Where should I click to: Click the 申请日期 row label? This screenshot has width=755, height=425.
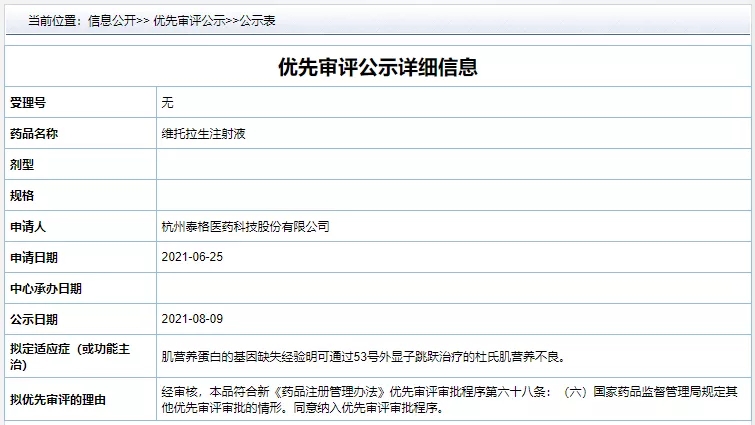(34, 258)
